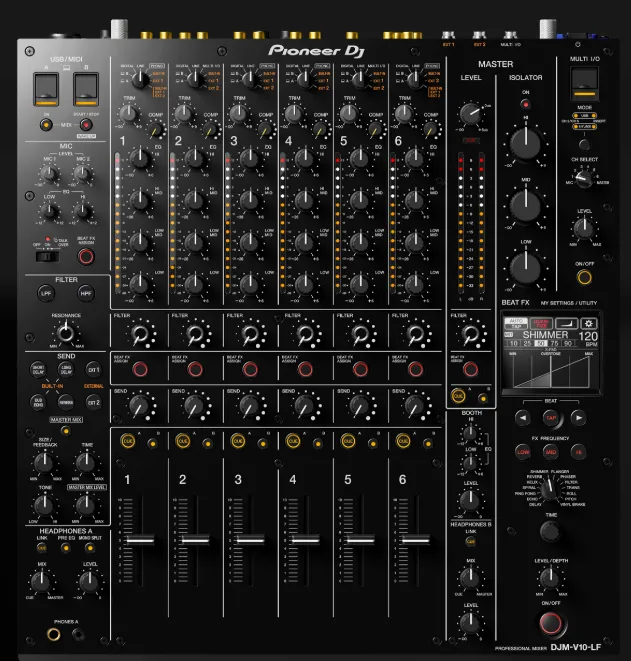The image size is (631, 661).
Task: Click the MIC 2 level knob
Action: coord(83,173)
